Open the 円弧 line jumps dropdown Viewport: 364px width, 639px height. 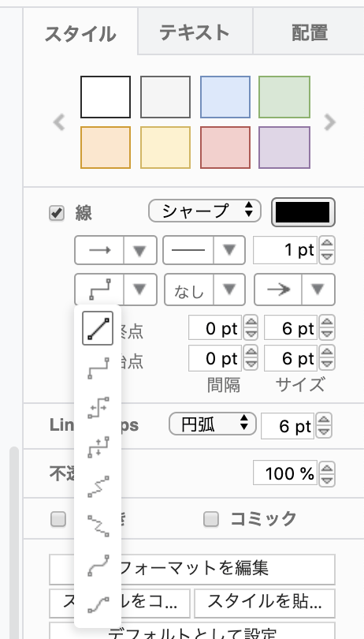pyautogui.click(x=212, y=424)
